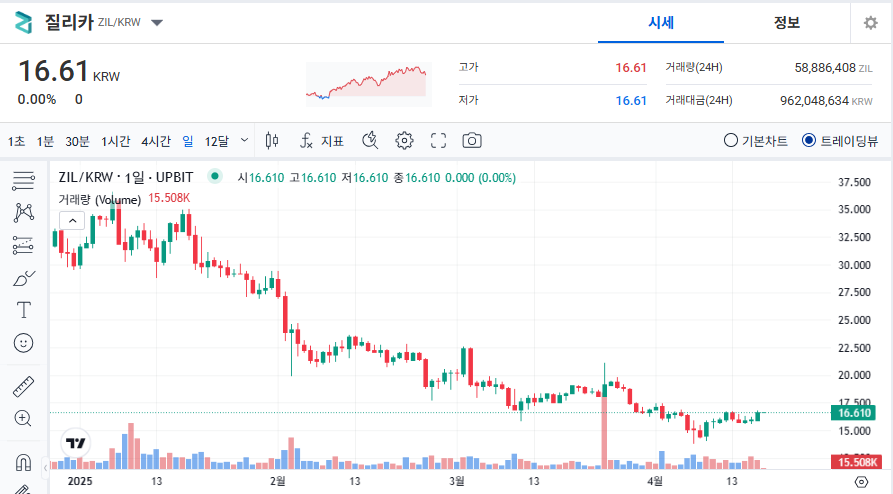893x494 pixels.
Task: Click the 2025 date label on time axis
Action: click(x=80, y=481)
